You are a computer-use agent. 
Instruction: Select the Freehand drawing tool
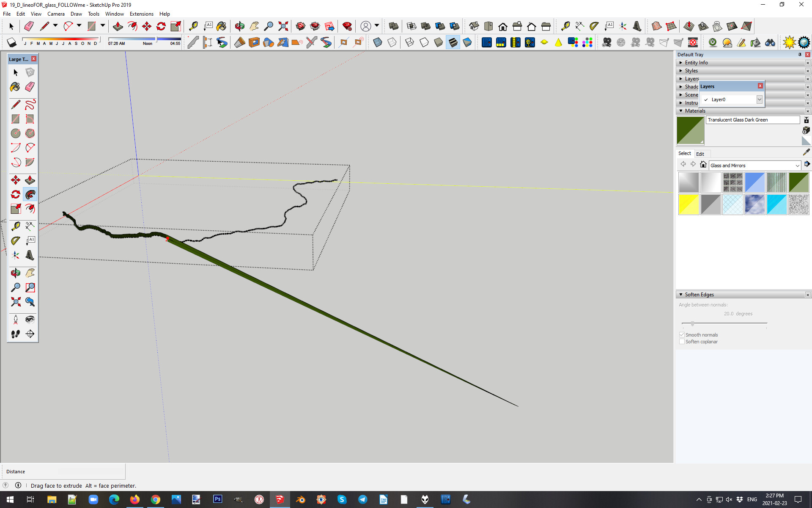coord(30,105)
